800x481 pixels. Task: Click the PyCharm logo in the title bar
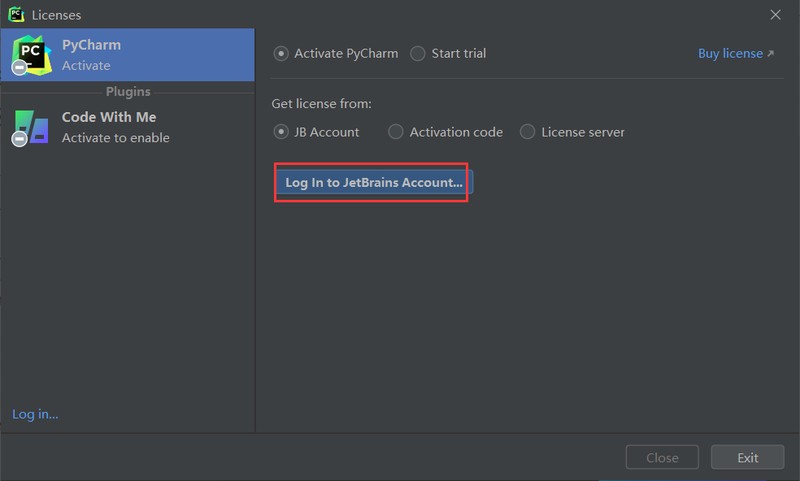point(16,15)
